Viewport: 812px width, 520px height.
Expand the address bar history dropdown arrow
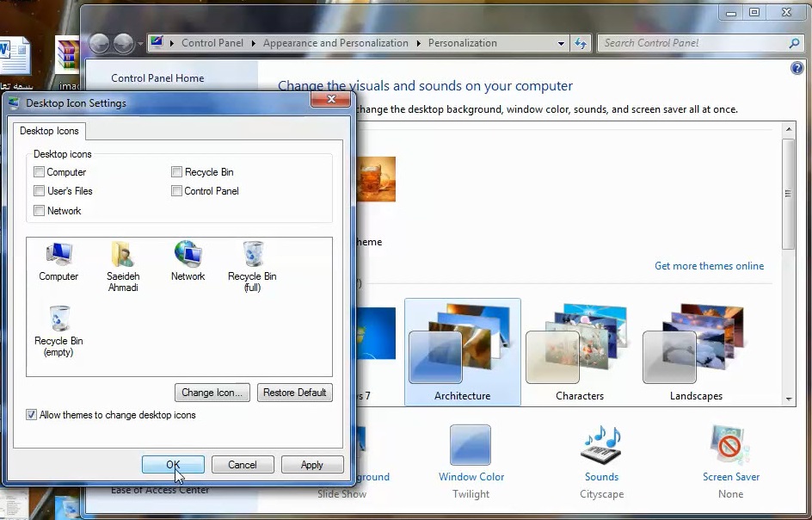[x=561, y=44]
